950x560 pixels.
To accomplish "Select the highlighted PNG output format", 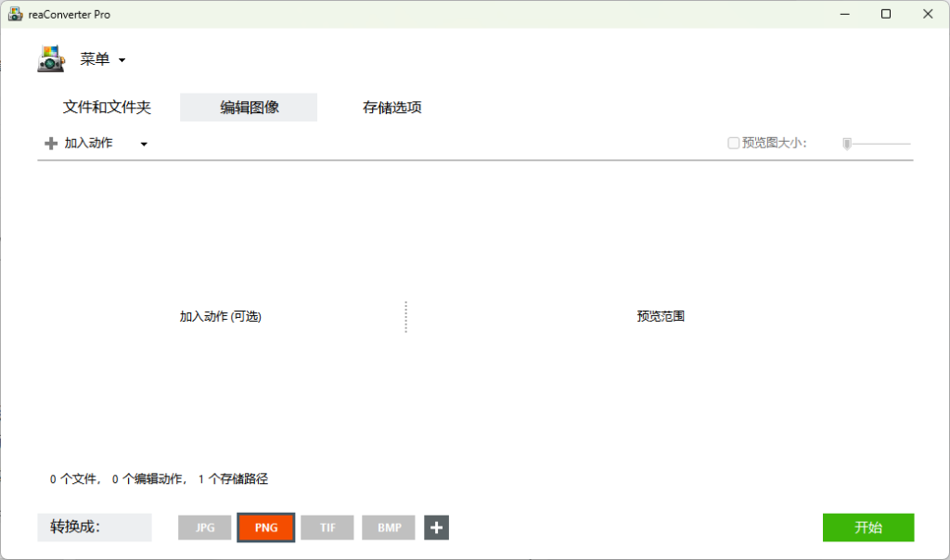I will click(266, 528).
